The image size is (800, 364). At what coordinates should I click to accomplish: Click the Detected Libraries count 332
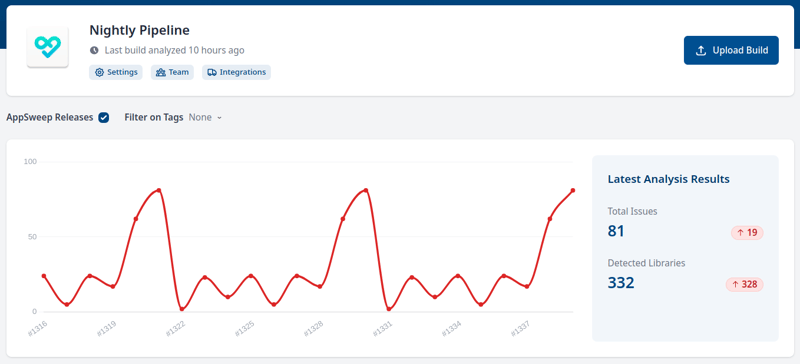(621, 283)
